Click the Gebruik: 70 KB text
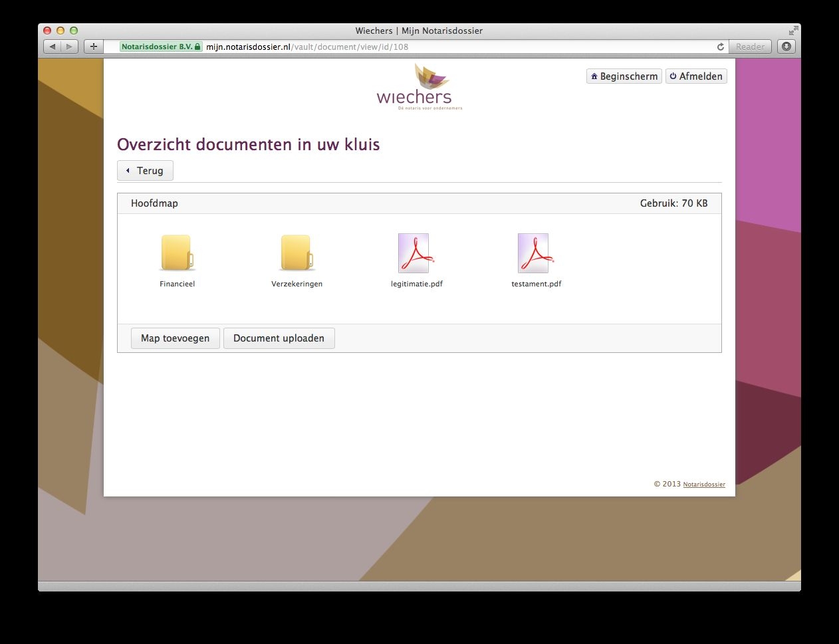This screenshot has height=644, width=839. point(673,203)
